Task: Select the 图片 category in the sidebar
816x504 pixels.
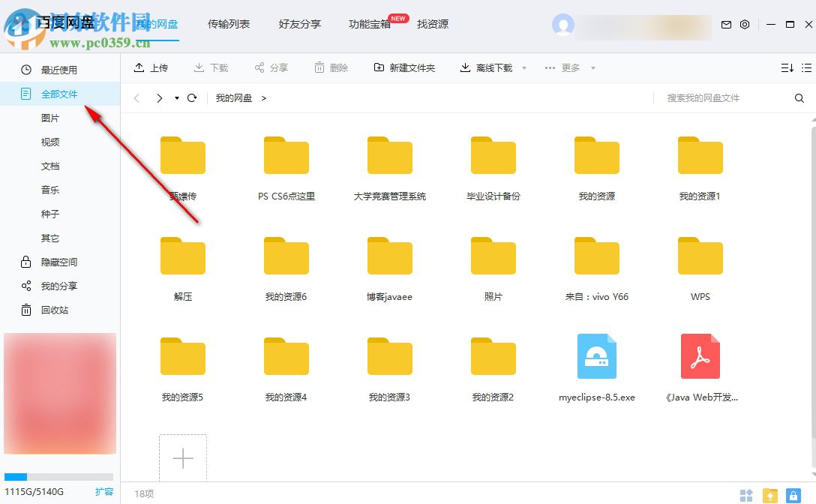Action: click(x=51, y=118)
